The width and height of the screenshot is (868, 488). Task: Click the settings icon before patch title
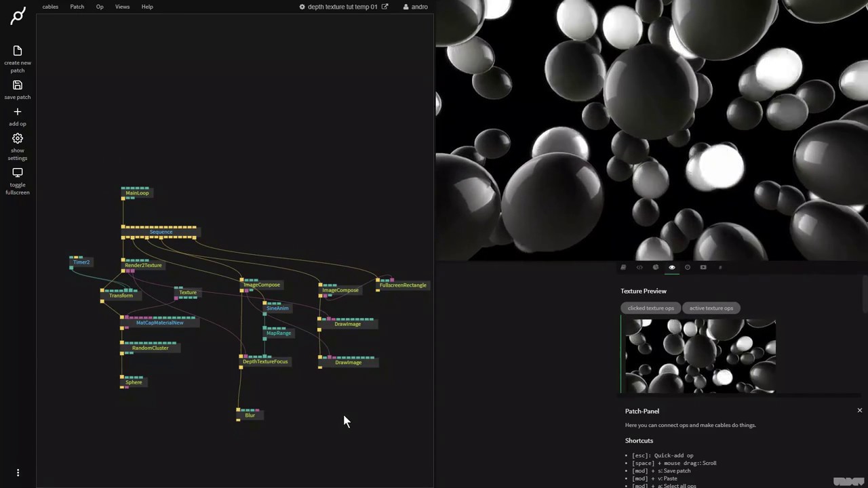[302, 7]
